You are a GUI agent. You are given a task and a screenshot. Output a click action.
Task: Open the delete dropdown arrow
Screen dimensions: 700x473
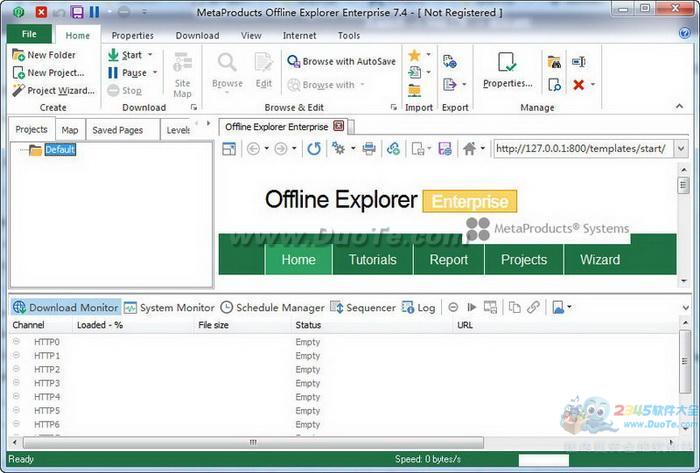click(593, 84)
